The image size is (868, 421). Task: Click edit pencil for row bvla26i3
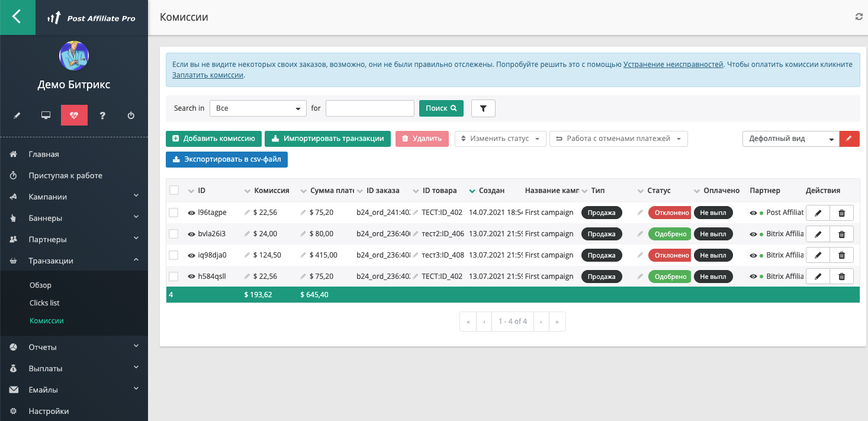pyautogui.click(x=818, y=234)
